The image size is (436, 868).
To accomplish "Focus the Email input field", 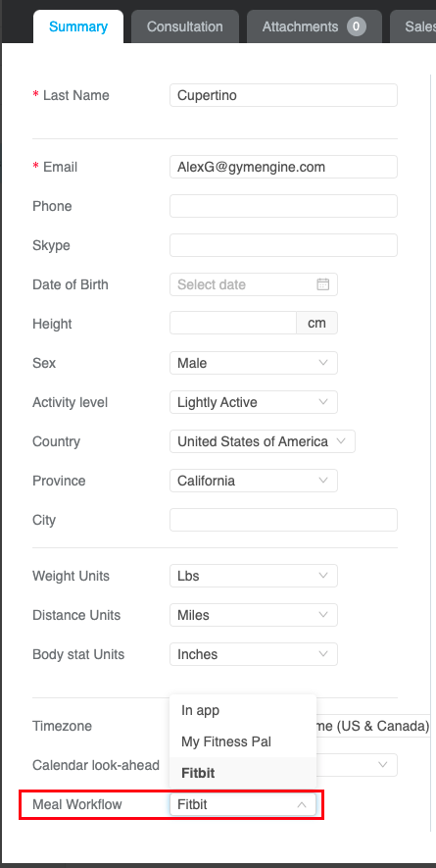I will [283, 167].
